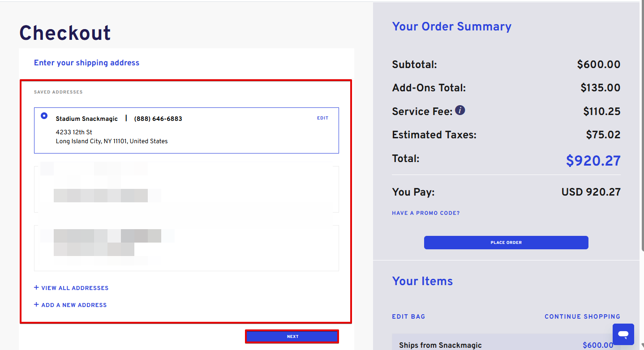644x350 pixels.
Task: Open the Edit Bag link
Action: point(408,316)
